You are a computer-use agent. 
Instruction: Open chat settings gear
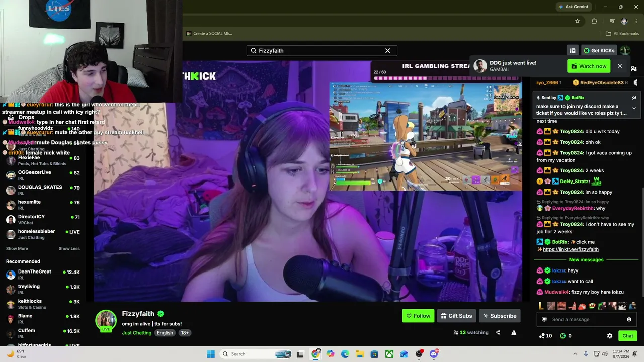[610, 336]
